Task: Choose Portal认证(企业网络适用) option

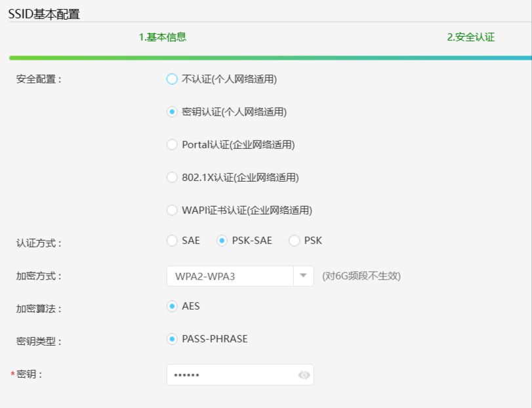Action: tap(172, 145)
